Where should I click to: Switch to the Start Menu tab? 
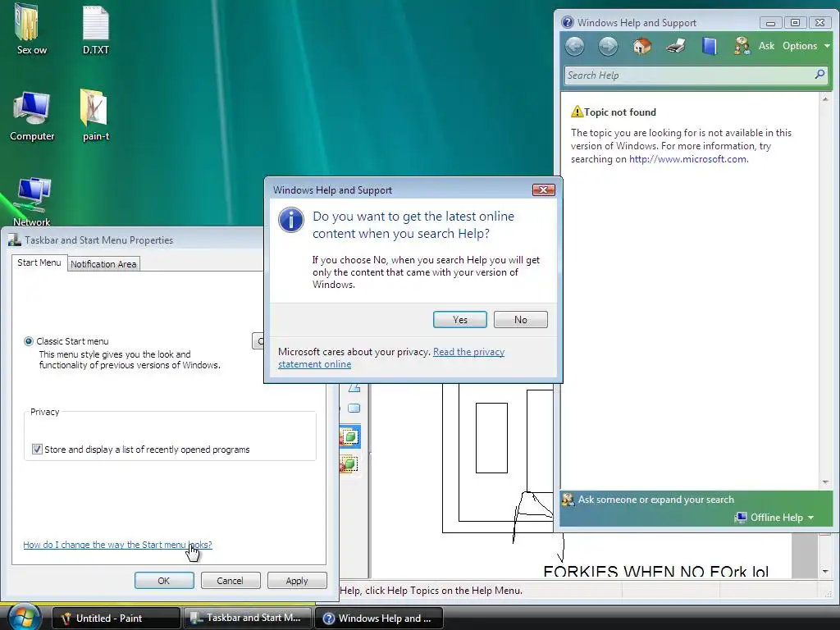(x=39, y=262)
